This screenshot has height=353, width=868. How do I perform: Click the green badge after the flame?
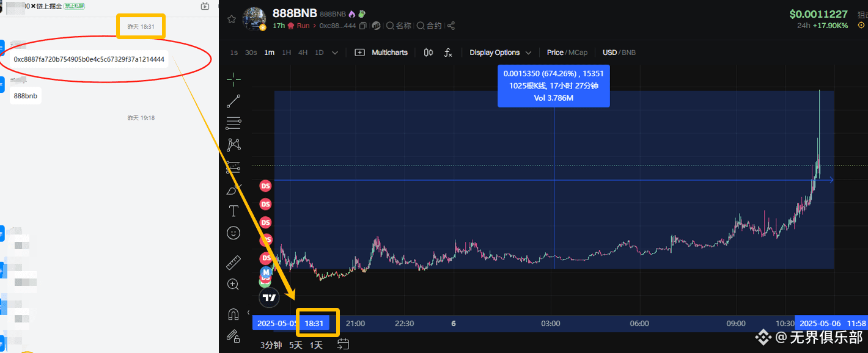point(362,13)
